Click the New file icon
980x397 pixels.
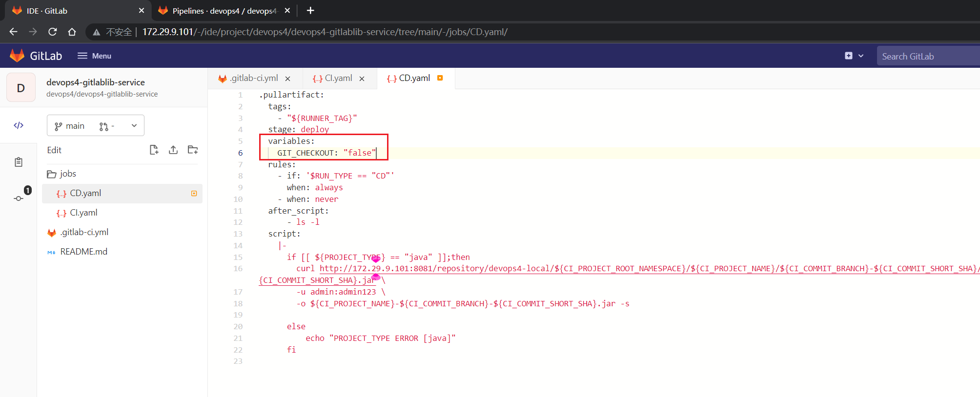click(x=154, y=150)
